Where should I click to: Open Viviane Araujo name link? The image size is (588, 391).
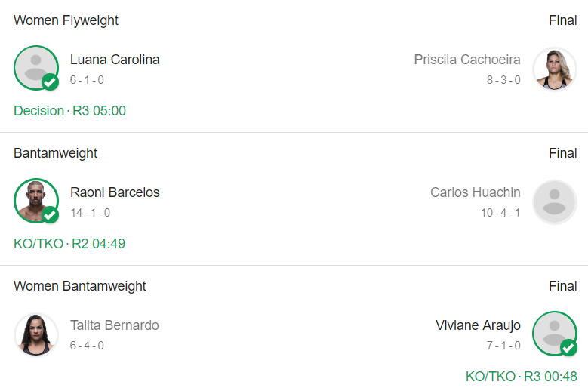click(x=478, y=325)
